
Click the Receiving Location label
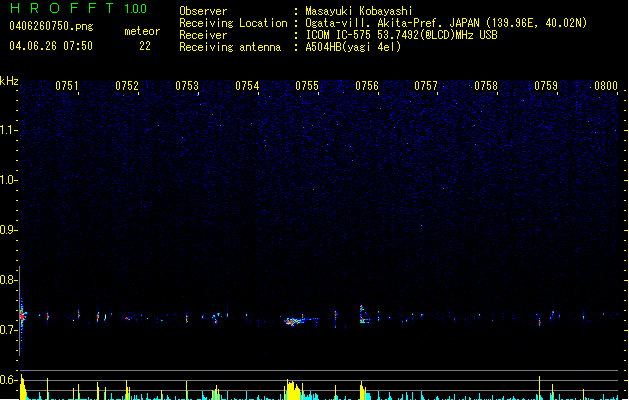233,23
